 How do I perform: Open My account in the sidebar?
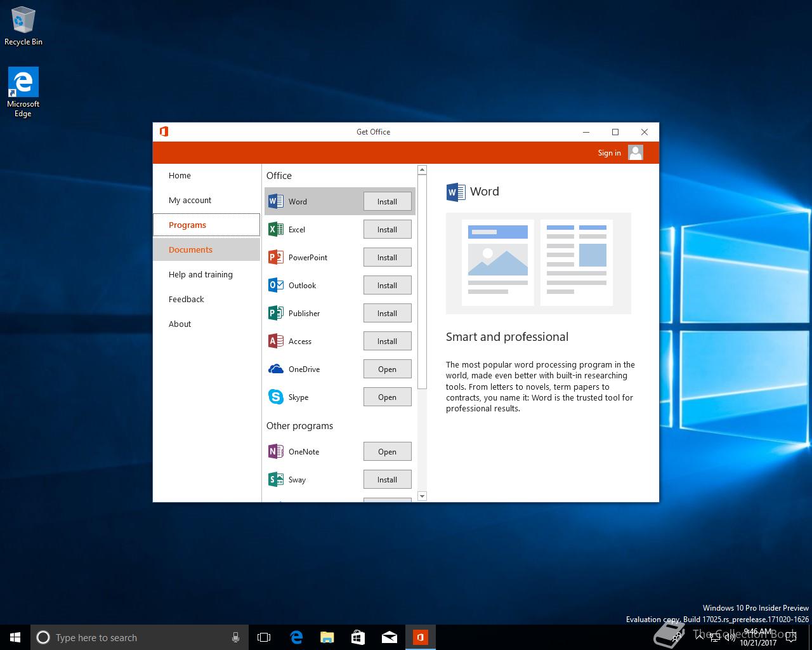click(x=206, y=200)
